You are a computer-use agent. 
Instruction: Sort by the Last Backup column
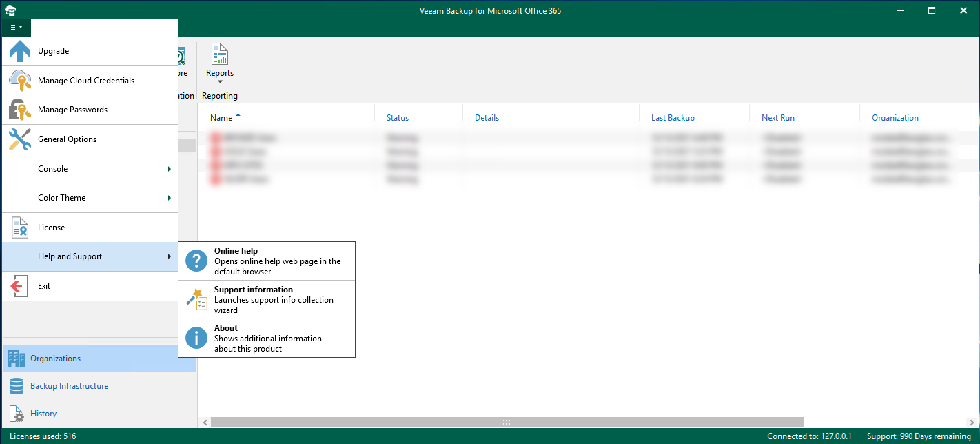click(x=673, y=118)
